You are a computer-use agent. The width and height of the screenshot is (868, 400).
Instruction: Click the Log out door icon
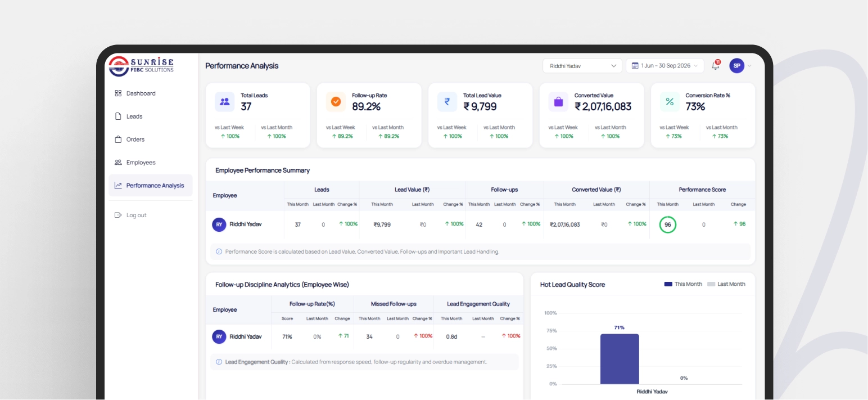(118, 215)
